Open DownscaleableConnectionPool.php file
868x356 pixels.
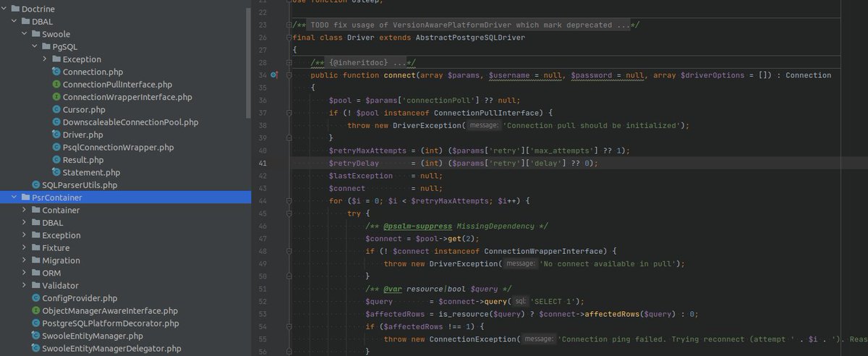point(130,122)
